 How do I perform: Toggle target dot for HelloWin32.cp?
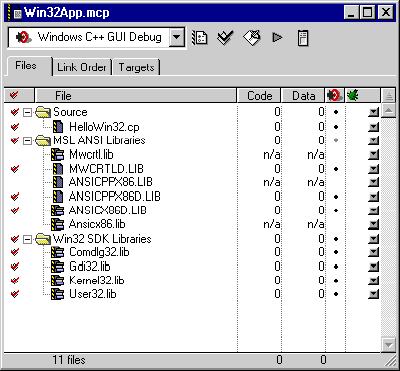336,127
